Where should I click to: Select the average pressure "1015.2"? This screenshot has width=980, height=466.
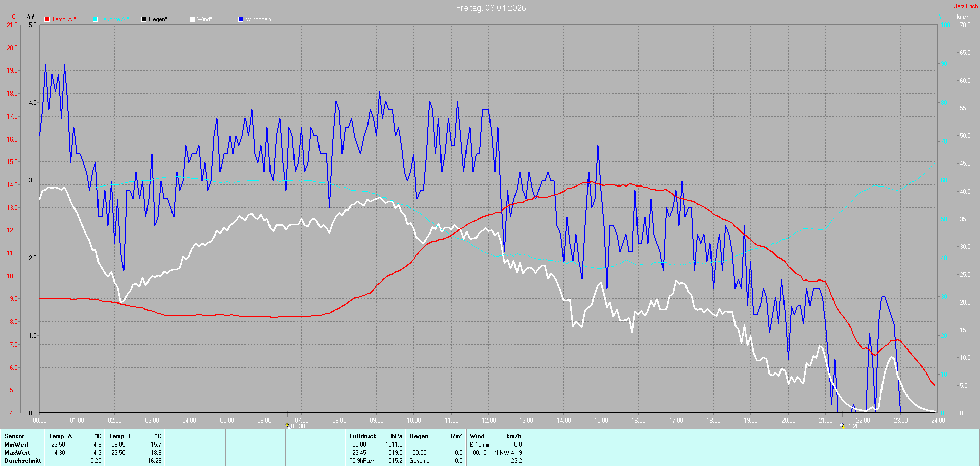(394, 461)
